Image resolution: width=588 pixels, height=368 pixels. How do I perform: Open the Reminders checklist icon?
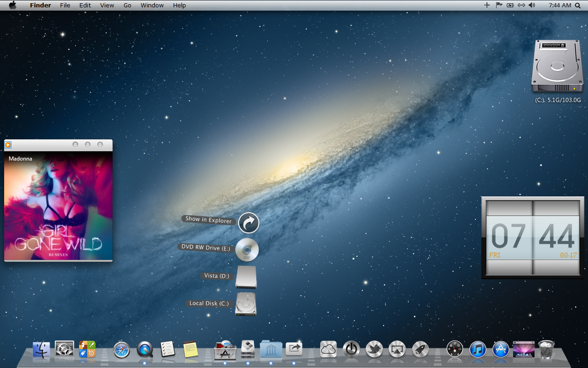[x=167, y=350]
